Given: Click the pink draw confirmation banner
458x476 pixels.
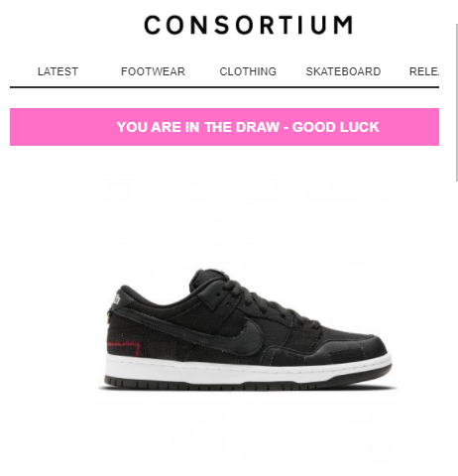Looking at the screenshot, I should [x=224, y=127].
